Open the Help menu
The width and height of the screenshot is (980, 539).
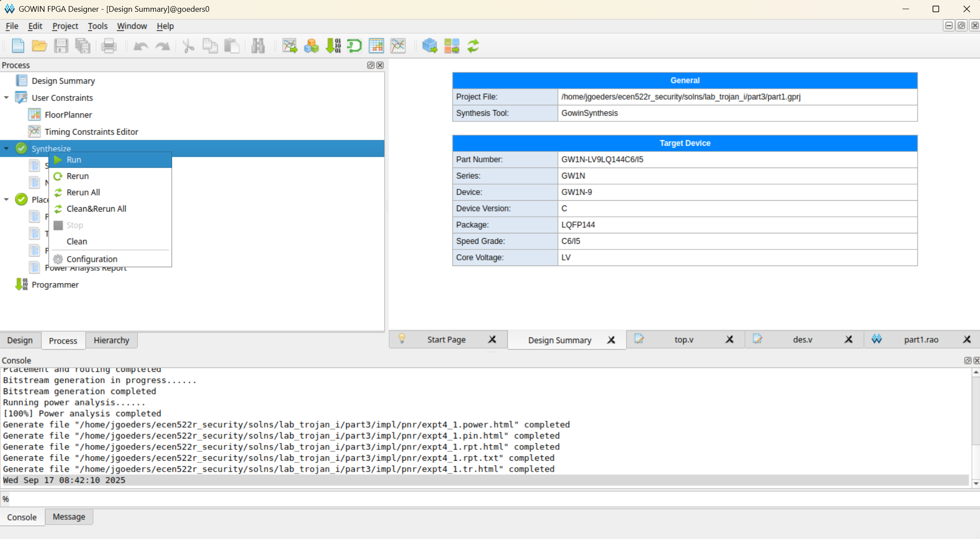(165, 26)
